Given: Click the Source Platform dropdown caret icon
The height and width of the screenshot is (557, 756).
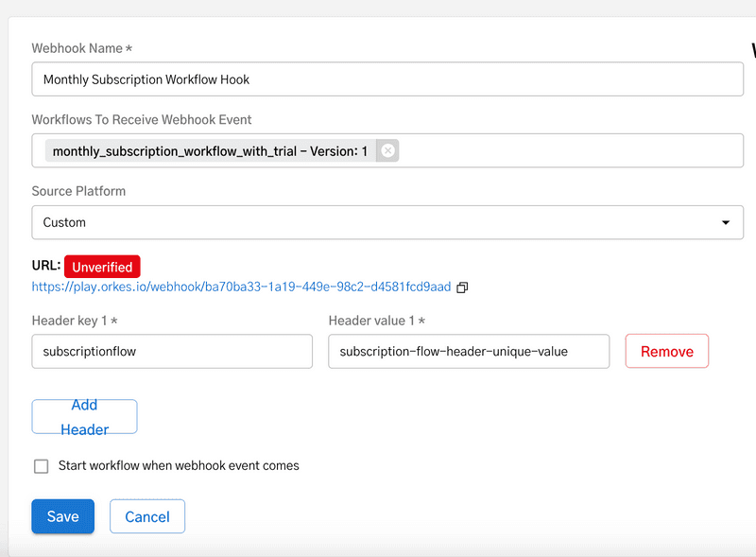Looking at the screenshot, I should click(727, 222).
